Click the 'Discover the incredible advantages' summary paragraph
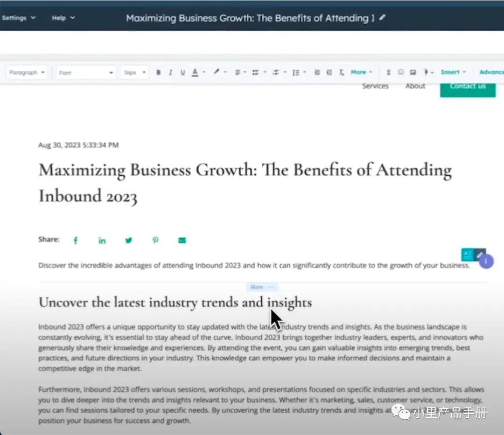This screenshot has width=504, height=435. (x=254, y=265)
